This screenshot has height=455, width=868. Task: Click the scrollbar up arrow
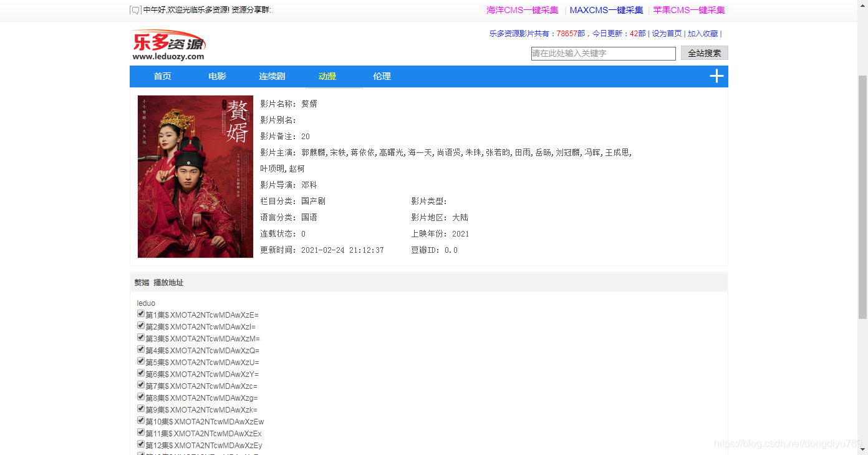pyautogui.click(x=862, y=5)
